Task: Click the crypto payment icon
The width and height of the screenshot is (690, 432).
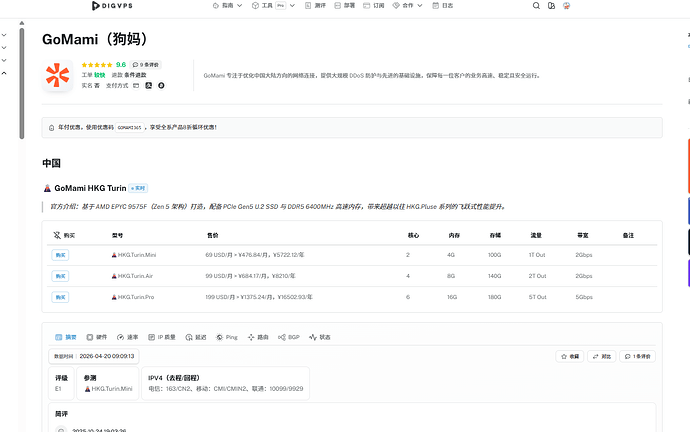Action: pos(161,85)
